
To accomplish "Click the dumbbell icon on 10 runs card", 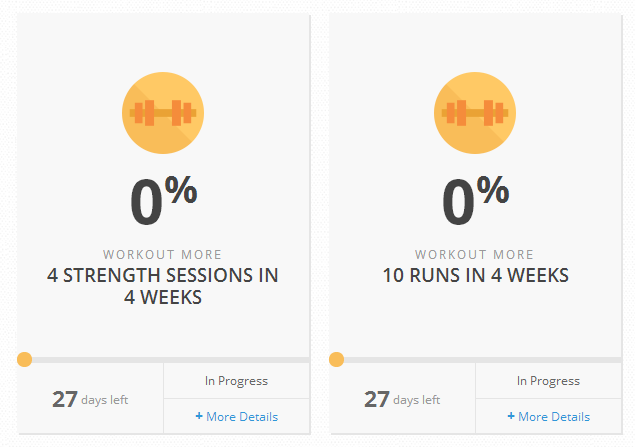I will click(475, 113).
